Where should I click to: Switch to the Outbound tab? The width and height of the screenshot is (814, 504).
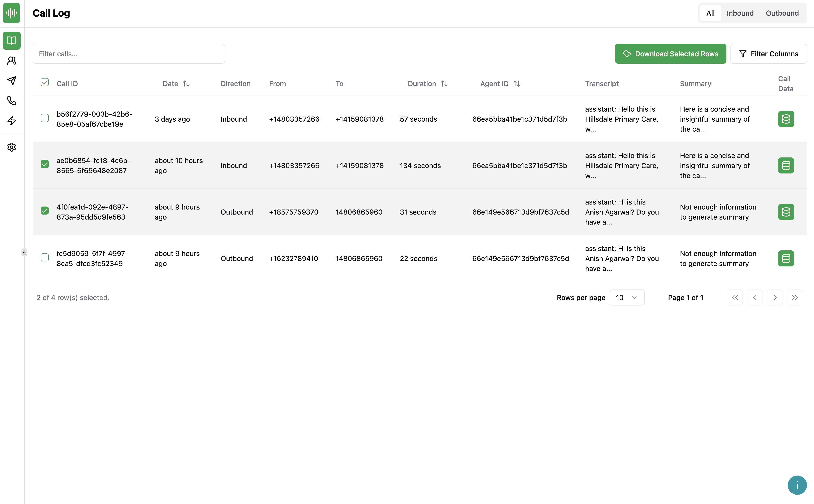[x=782, y=13]
